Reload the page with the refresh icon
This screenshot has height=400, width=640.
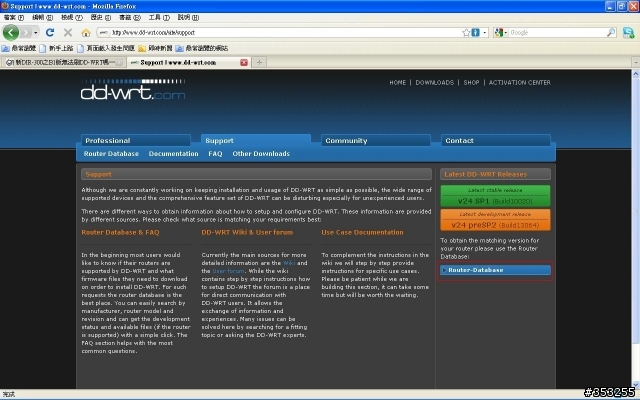click(50, 32)
